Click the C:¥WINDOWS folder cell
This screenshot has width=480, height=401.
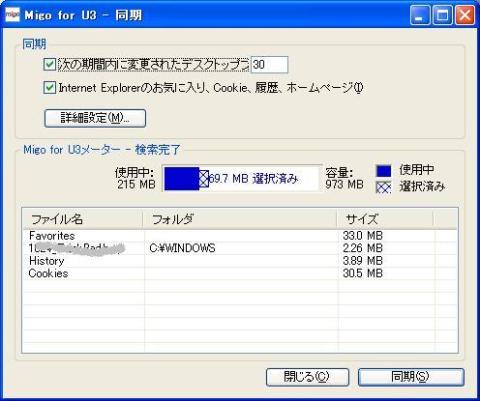tap(182, 248)
